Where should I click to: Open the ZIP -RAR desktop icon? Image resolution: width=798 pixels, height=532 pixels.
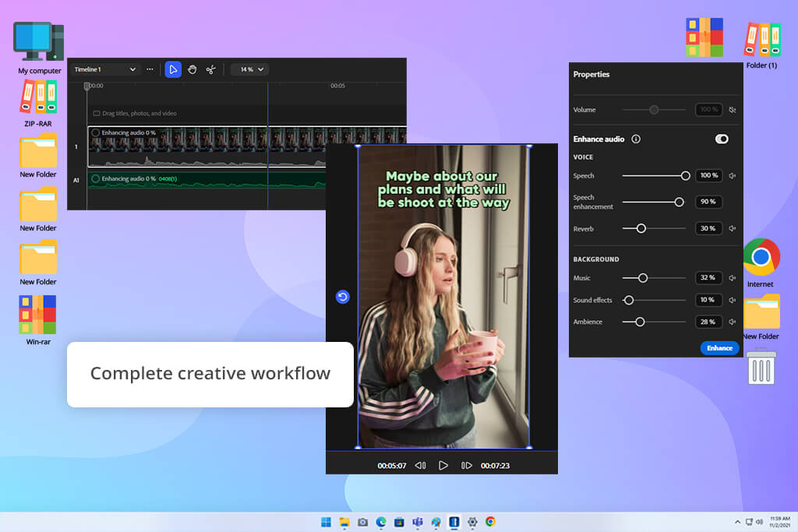click(38, 104)
